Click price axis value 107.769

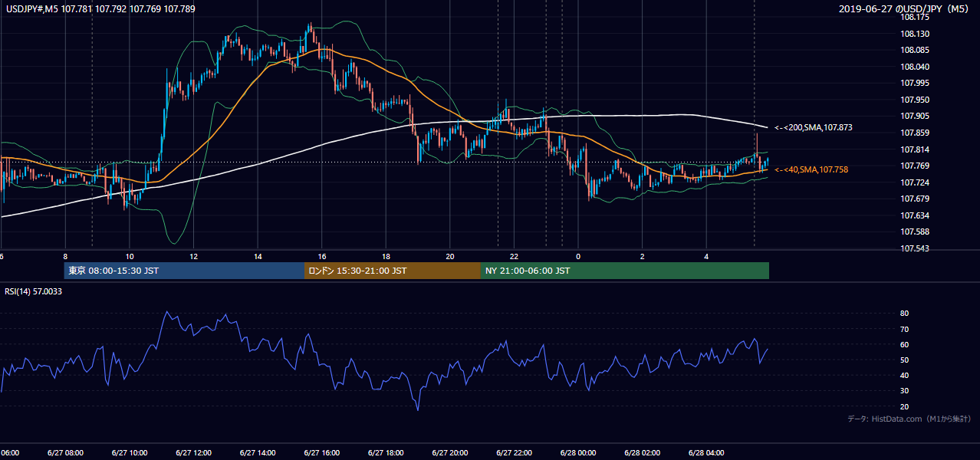pos(914,166)
